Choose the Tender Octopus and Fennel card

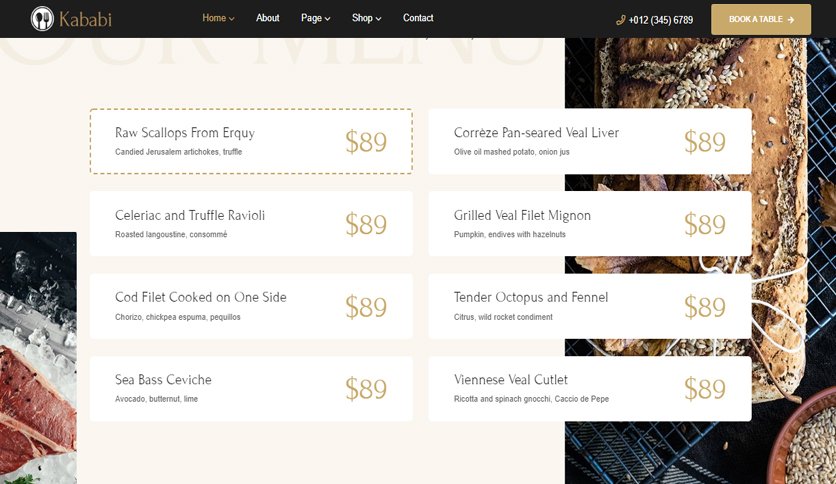click(590, 306)
